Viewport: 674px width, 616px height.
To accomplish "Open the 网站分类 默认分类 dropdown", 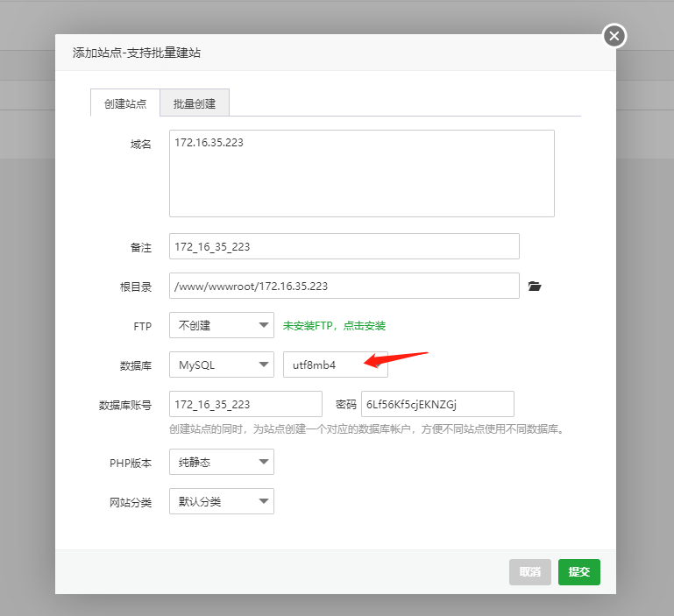I will (x=221, y=501).
